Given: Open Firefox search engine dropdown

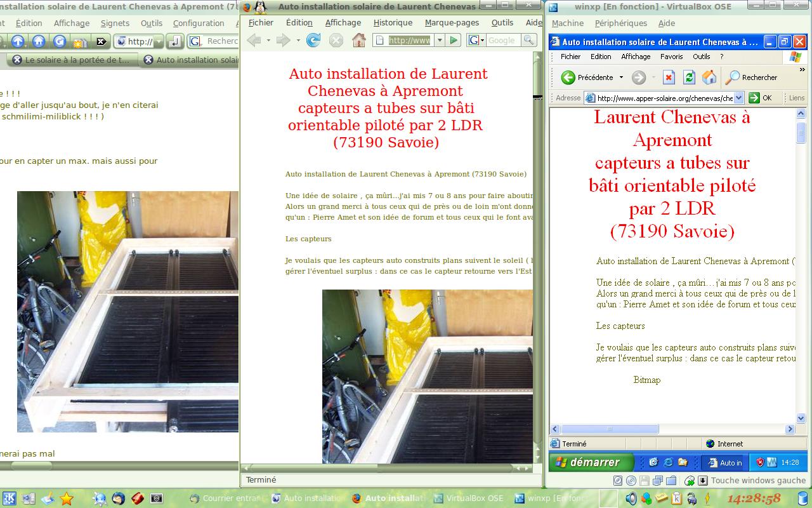Looking at the screenshot, I should click(476, 41).
